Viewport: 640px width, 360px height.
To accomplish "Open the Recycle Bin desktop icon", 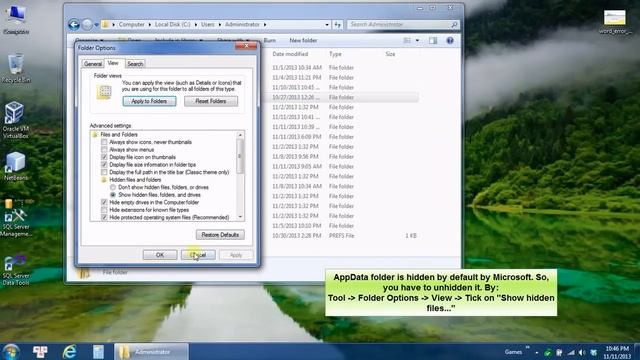I will 16,67.
